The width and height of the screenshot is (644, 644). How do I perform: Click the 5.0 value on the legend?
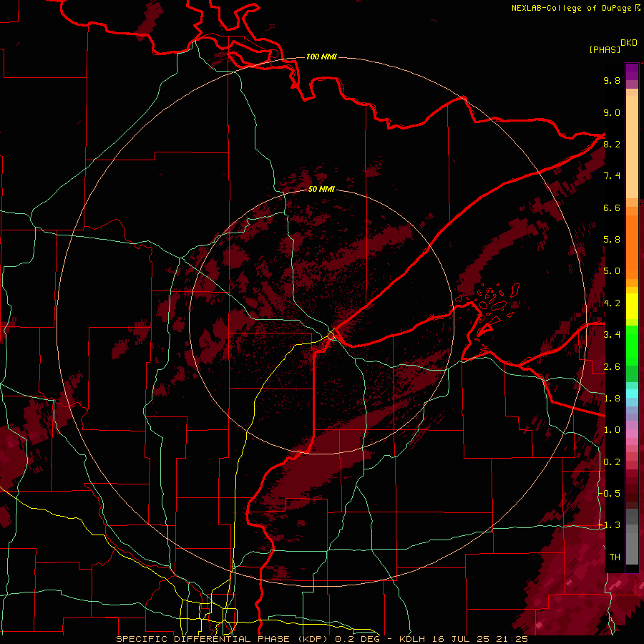[x=612, y=271]
